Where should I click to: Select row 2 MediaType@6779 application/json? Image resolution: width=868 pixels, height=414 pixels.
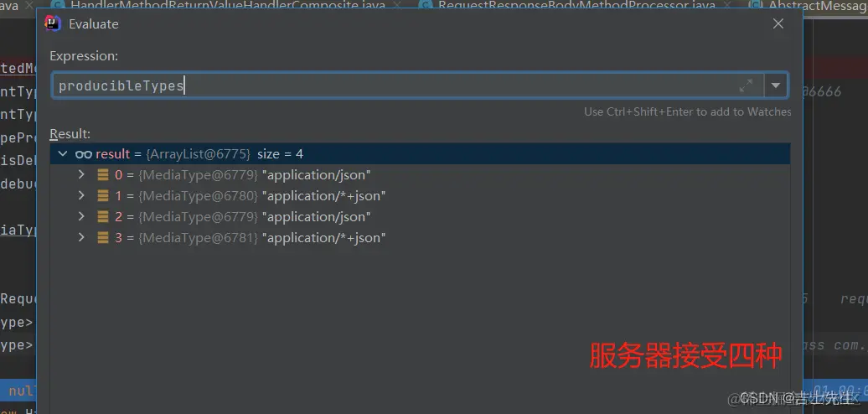420,216
